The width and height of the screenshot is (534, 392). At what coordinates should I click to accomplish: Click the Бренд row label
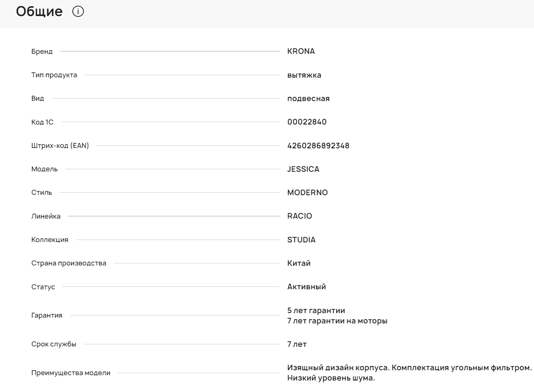(x=42, y=52)
